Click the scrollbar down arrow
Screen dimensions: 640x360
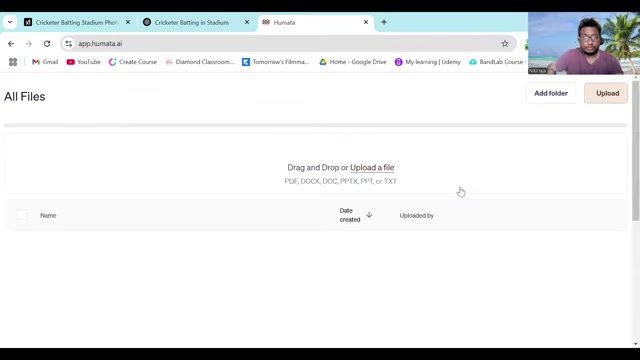pyautogui.click(x=636, y=344)
